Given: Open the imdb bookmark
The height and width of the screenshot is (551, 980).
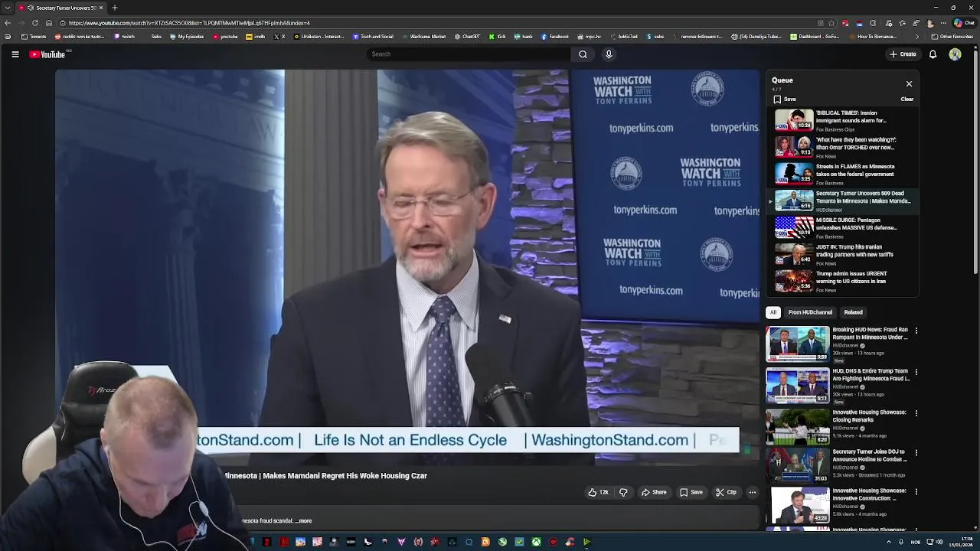Looking at the screenshot, I should coord(256,37).
